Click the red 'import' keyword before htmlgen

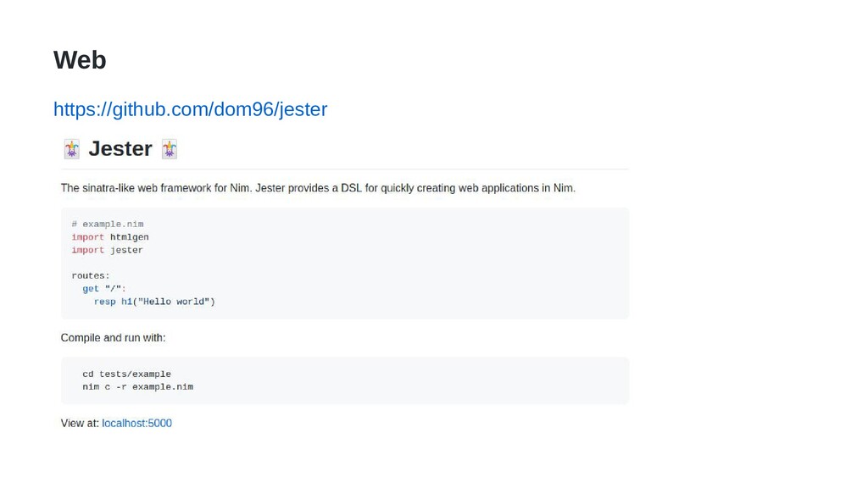pyautogui.click(x=87, y=237)
